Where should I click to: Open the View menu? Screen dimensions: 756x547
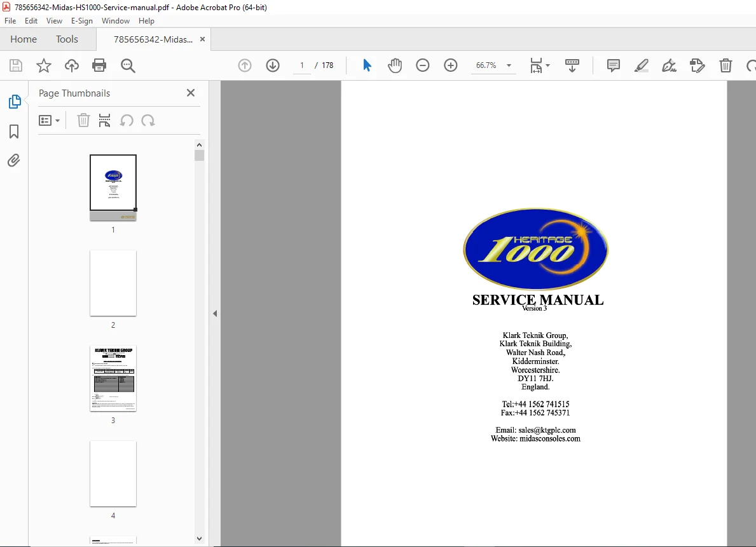(54, 21)
